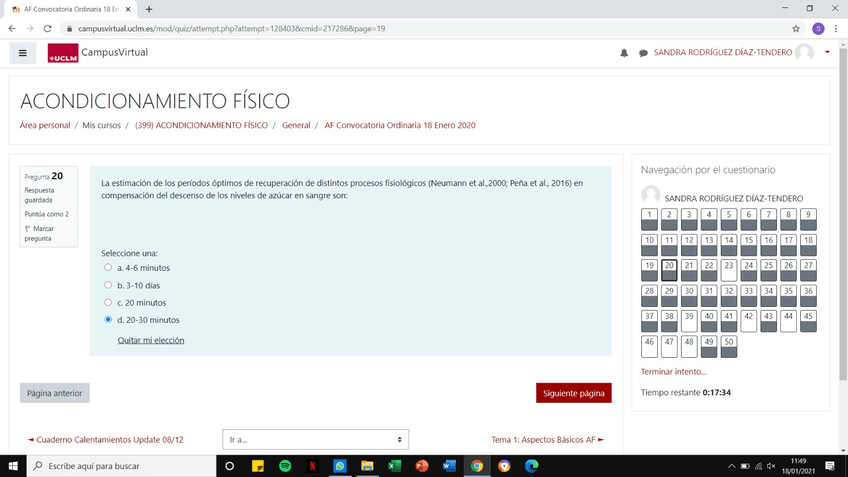Select option a. 4-6 minutos
Viewport: 848px width, 477px height.
point(108,268)
